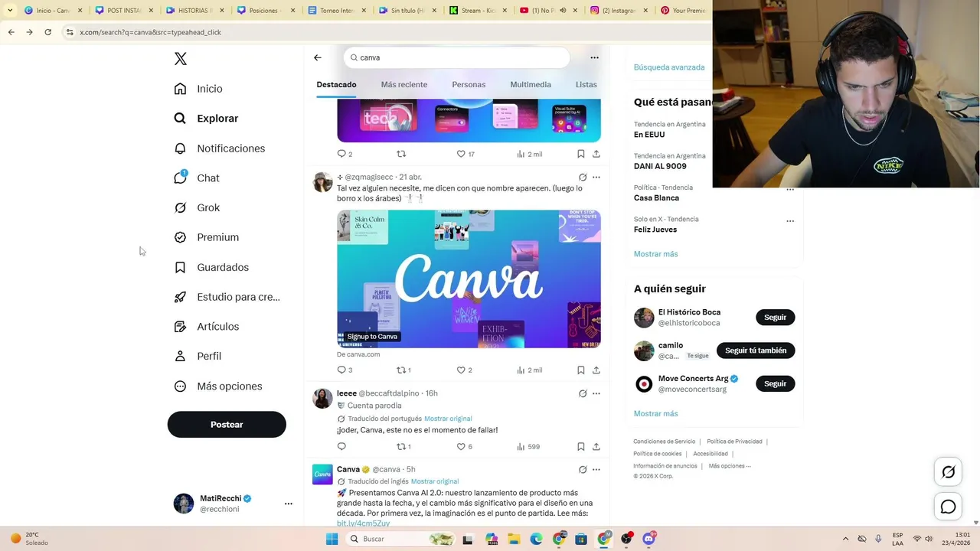Open Búsqueda avanzada link

[669, 67]
